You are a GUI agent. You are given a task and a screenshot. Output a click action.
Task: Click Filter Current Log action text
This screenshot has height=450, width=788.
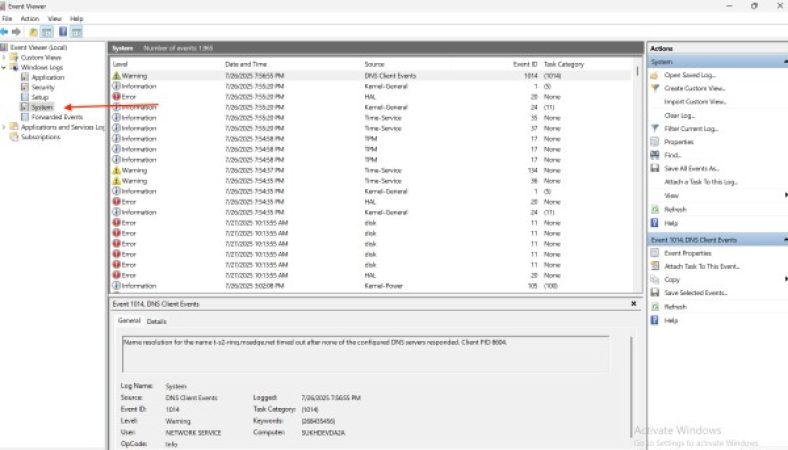(691, 129)
